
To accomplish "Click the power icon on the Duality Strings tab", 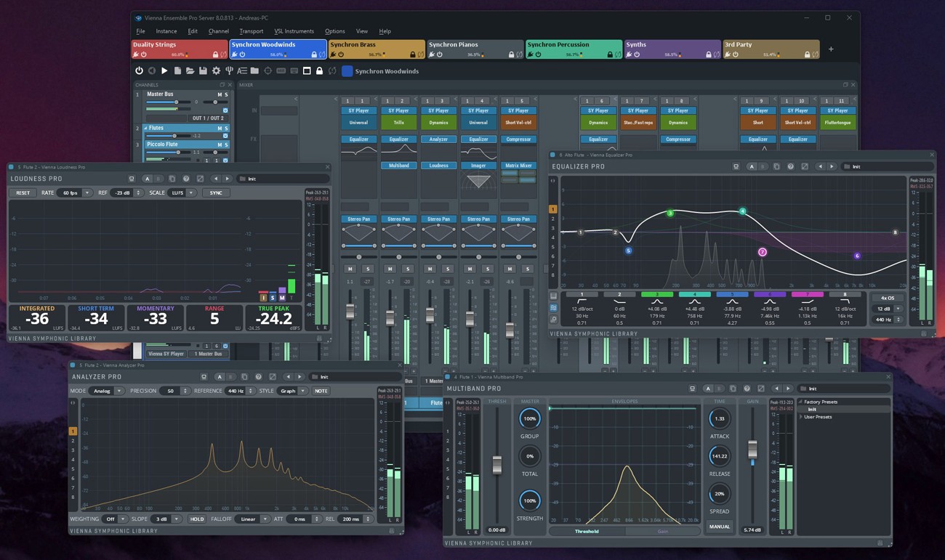I will [x=144, y=54].
